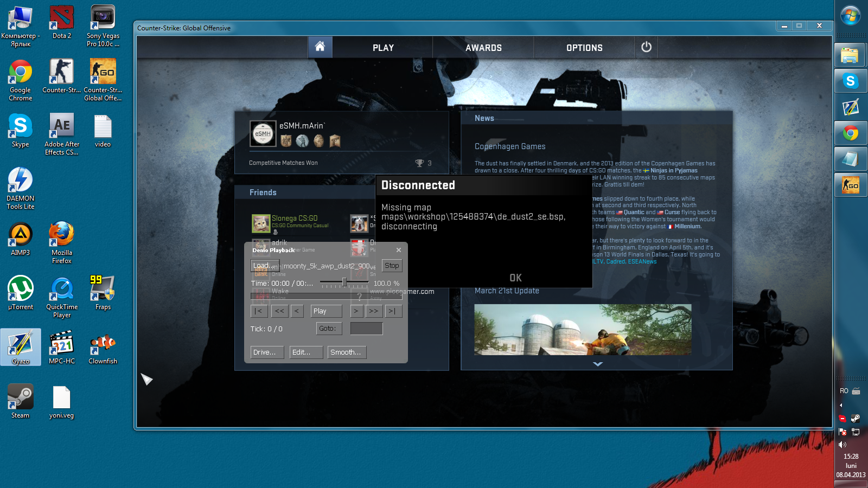This screenshot has height=488, width=868.
Task: Open the Ninjas in Pyjamas link
Action: tap(674, 170)
